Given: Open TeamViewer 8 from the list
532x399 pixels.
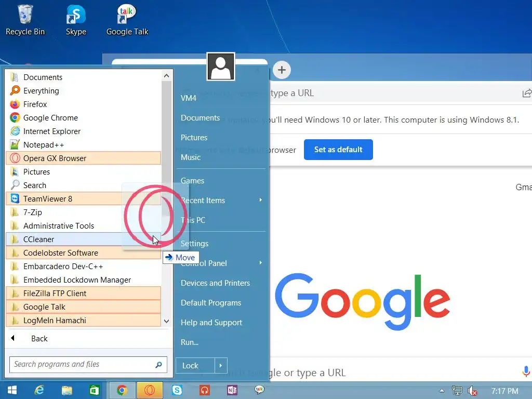Looking at the screenshot, I should tap(83, 199).
